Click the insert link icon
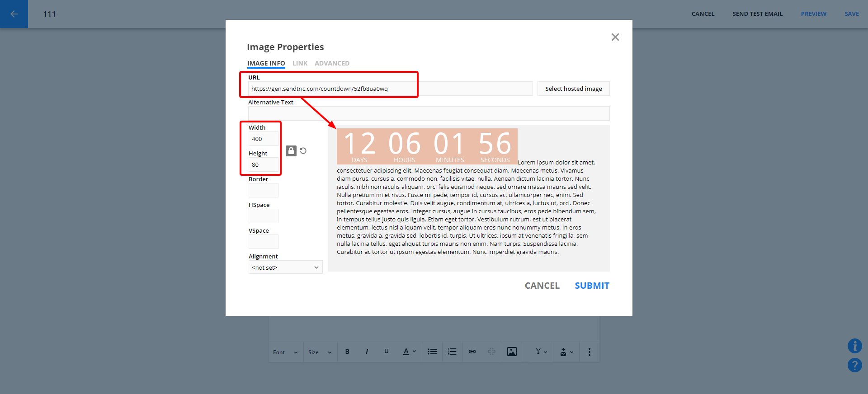 point(472,352)
